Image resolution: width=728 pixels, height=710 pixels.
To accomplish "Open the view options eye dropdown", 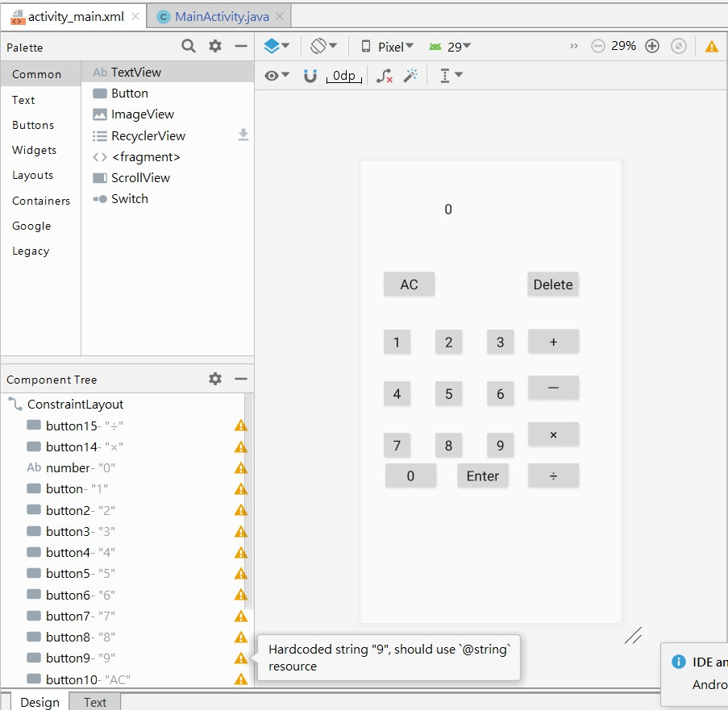I will [x=277, y=75].
